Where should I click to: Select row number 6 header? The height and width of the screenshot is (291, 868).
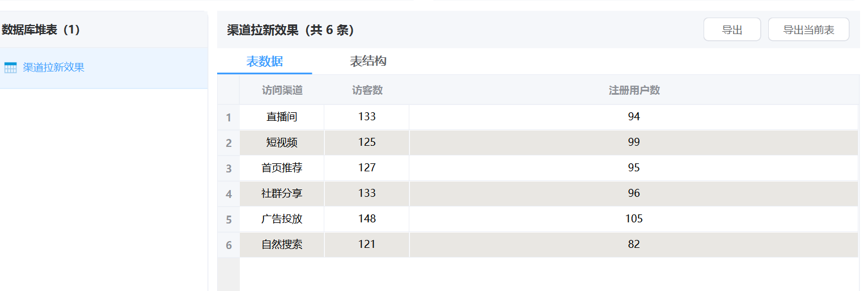(x=228, y=245)
